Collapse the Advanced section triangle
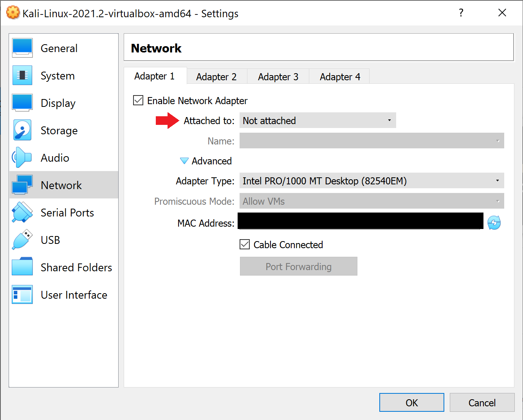523x420 pixels. coord(184,161)
